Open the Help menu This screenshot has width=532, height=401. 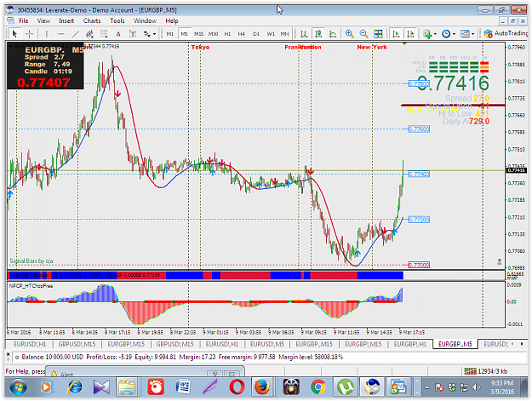click(172, 20)
